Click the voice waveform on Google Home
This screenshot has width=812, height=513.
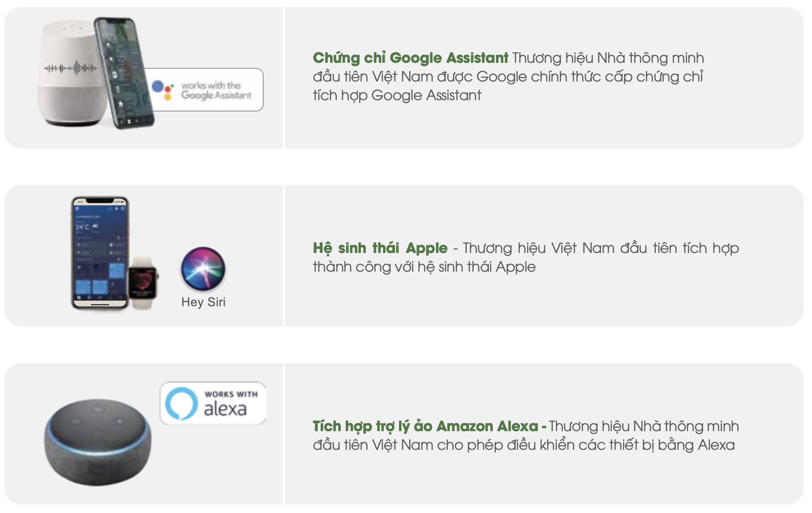(71, 68)
